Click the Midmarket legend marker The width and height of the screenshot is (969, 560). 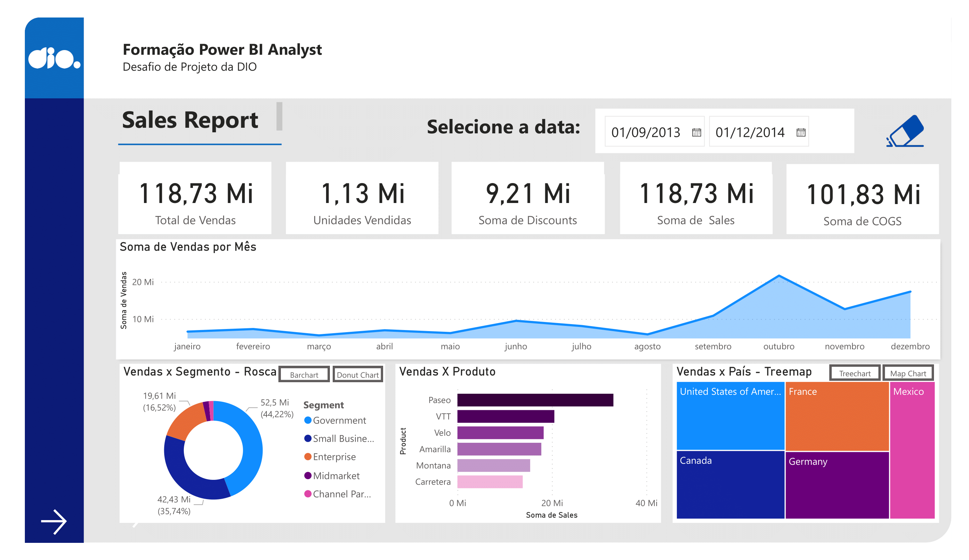point(307,475)
